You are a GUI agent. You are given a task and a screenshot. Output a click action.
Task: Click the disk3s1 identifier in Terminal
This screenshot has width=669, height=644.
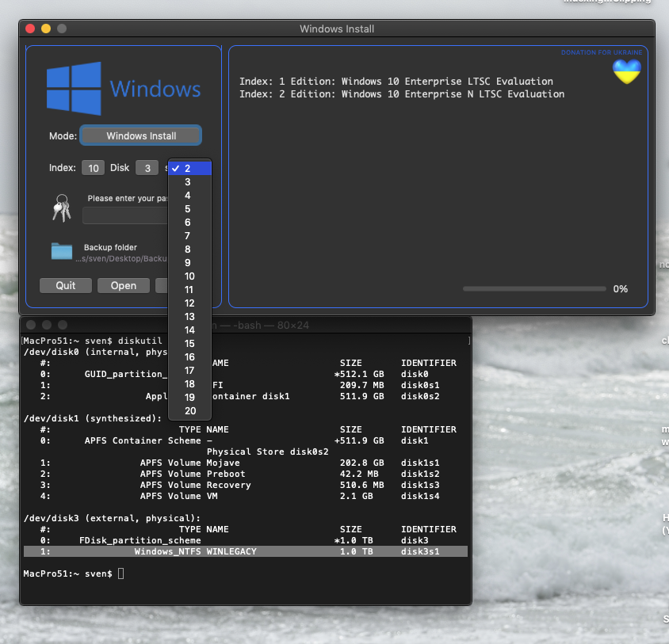point(420,551)
